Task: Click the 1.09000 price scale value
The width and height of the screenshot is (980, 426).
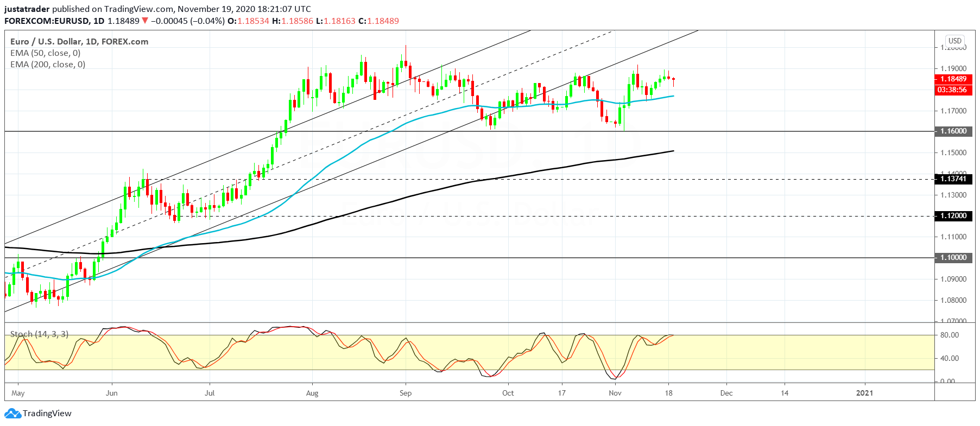Action: 953,279
